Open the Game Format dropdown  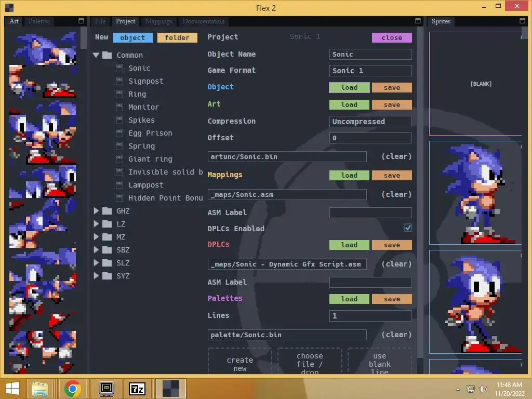point(370,71)
